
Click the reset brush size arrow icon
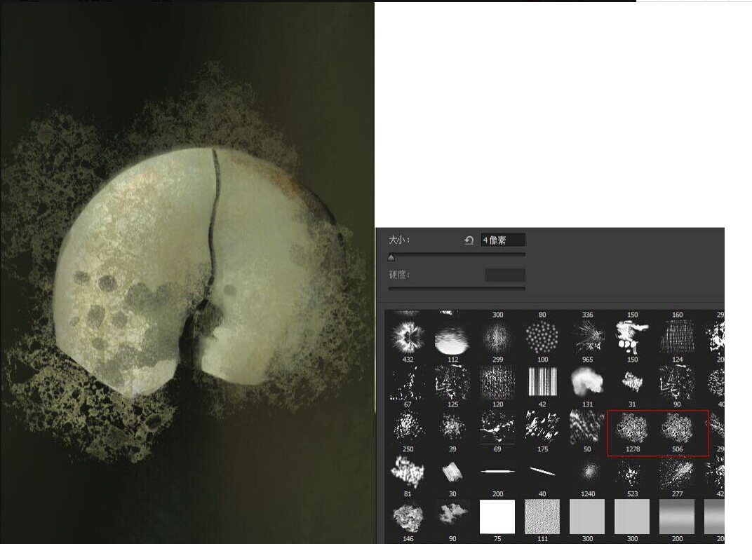[x=469, y=240]
